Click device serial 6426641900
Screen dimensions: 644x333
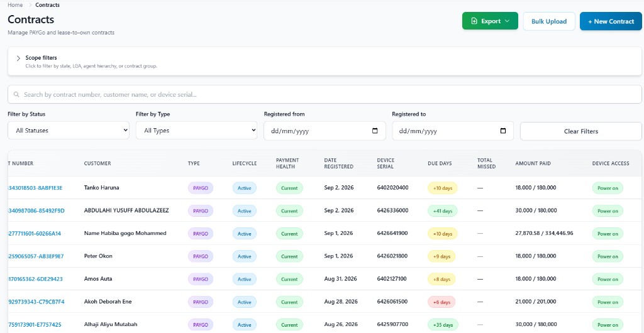point(392,233)
